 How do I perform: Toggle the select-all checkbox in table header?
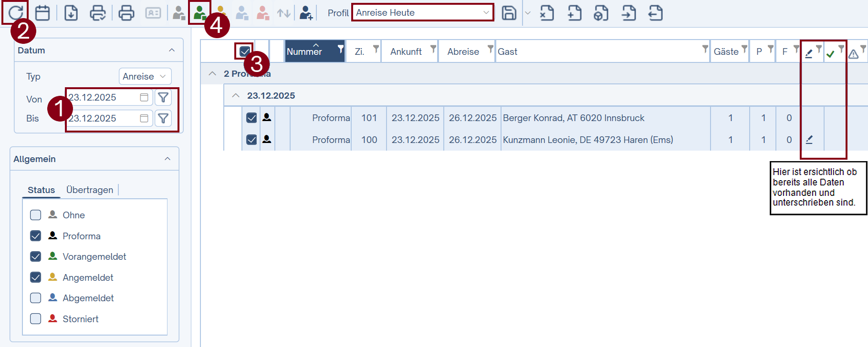pos(245,51)
